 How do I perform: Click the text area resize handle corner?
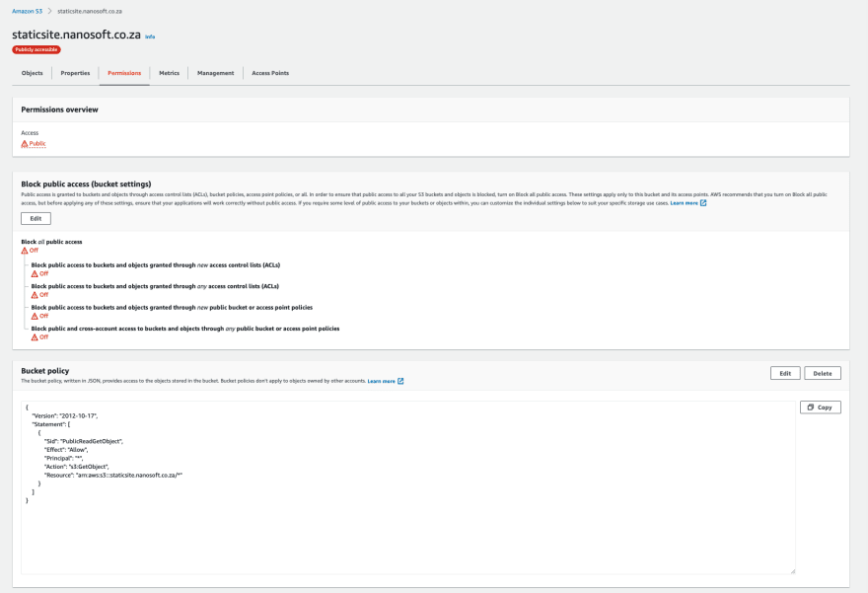tap(793, 571)
